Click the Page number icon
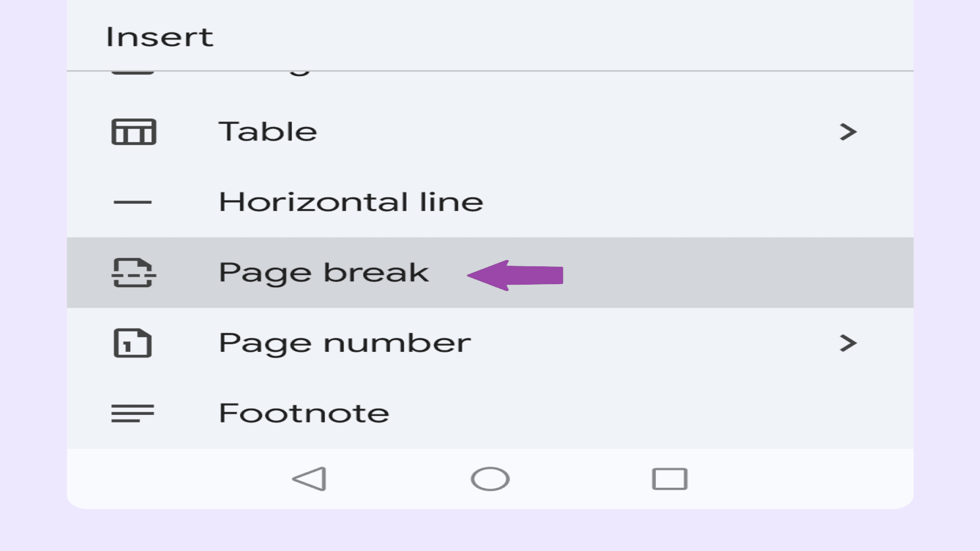This screenshot has width=980, height=551. click(x=132, y=342)
